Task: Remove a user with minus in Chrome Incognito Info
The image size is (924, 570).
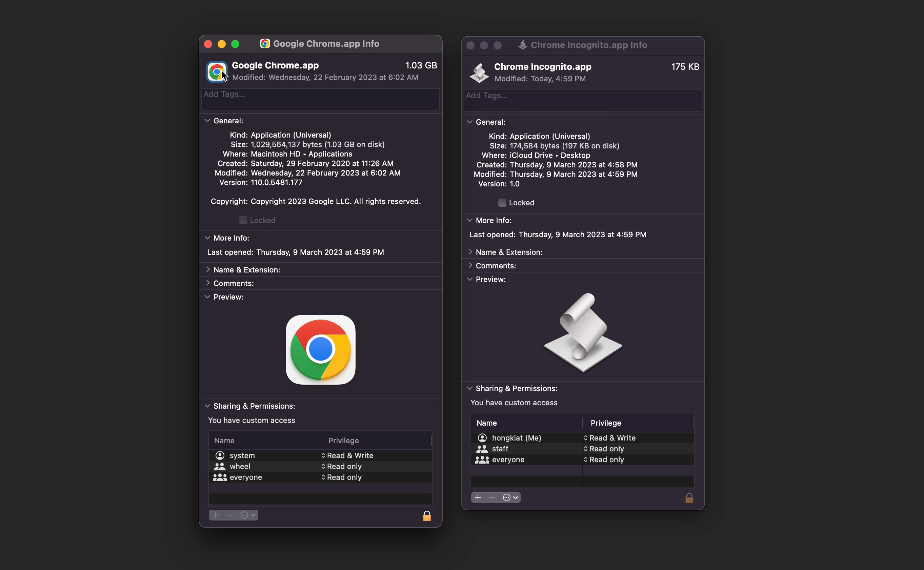Action: 492,497
